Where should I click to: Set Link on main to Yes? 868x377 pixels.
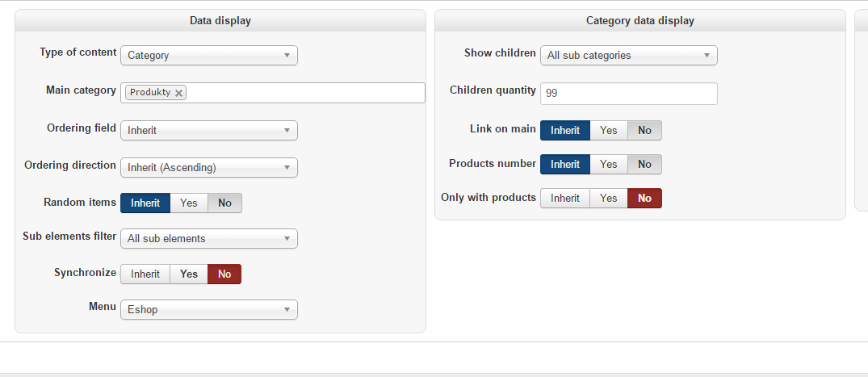coord(609,130)
